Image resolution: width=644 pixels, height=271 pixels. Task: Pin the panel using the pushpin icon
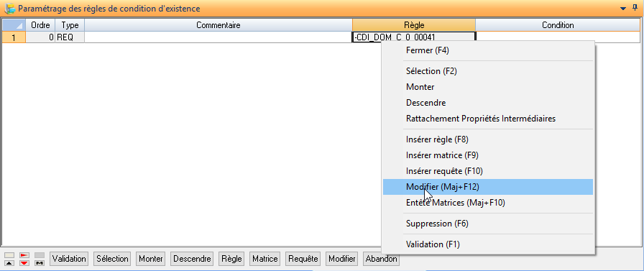pos(635,8)
